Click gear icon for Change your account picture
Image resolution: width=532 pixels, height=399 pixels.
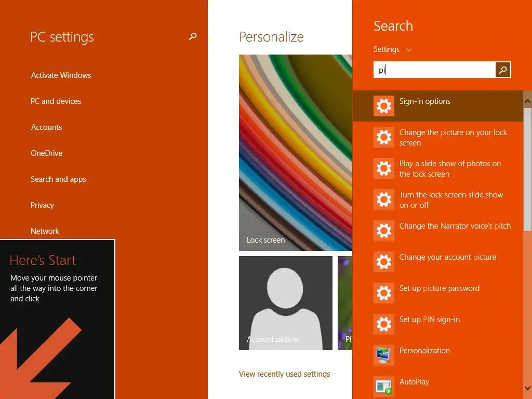(x=384, y=262)
